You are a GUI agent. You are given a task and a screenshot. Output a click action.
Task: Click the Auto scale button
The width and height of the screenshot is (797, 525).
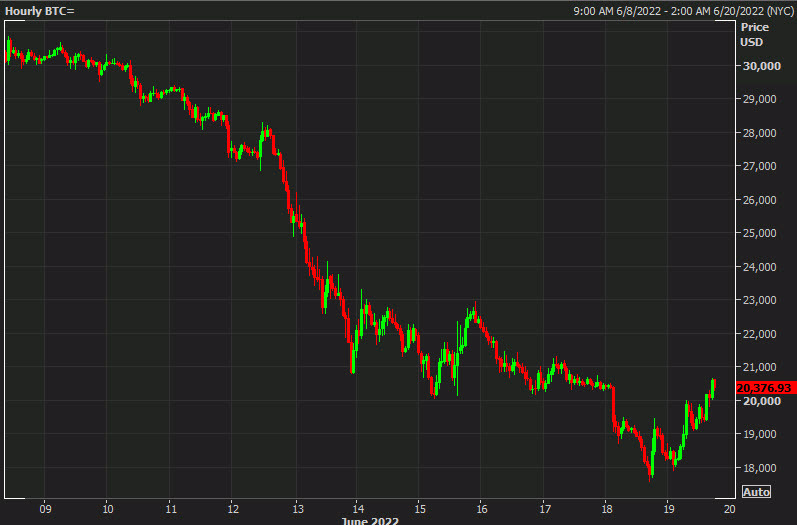(756, 492)
